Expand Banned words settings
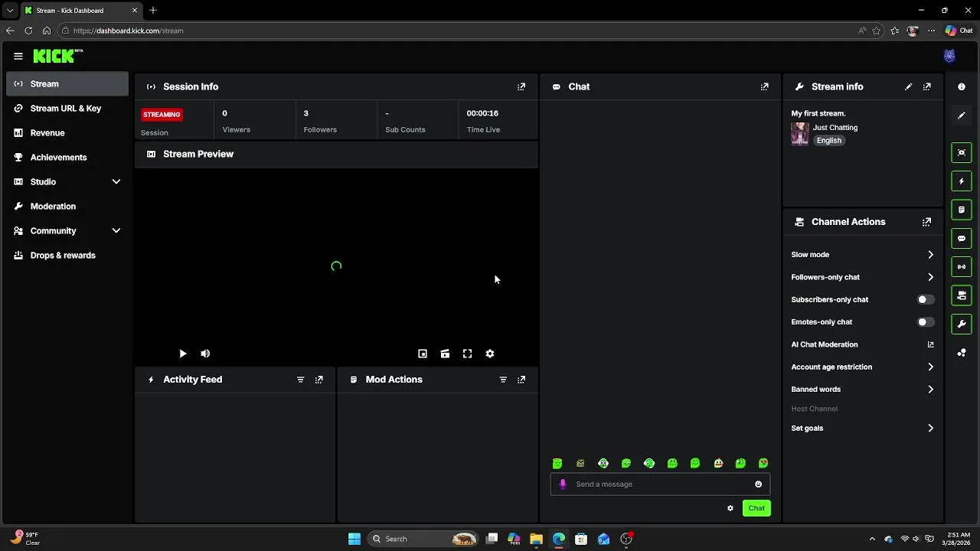This screenshot has height=551, width=980. coord(930,390)
